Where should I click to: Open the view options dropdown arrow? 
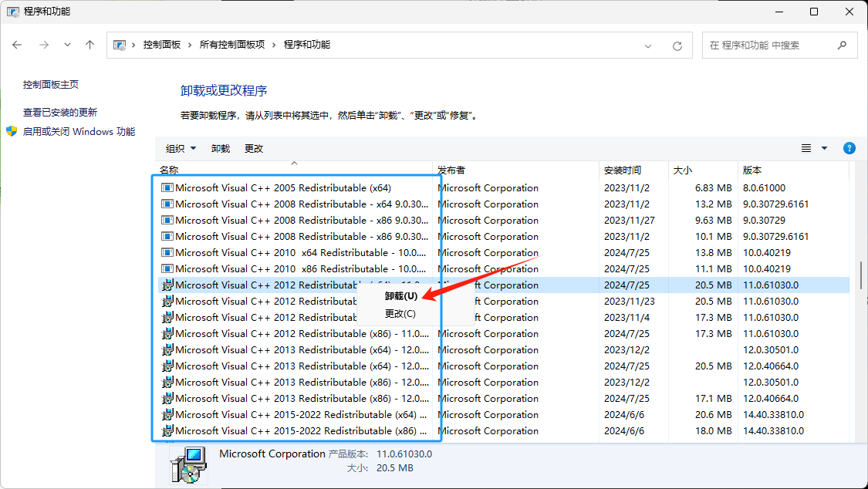click(824, 148)
